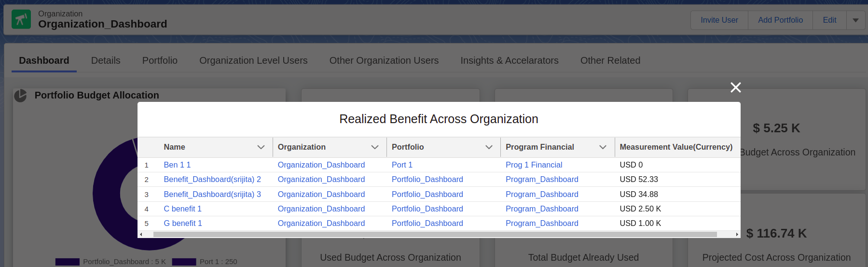Click the Add Portfolio button

tap(780, 20)
